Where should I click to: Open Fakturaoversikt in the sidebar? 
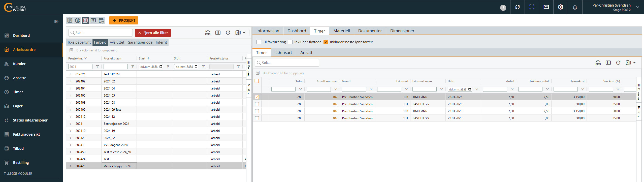(31, 134)
